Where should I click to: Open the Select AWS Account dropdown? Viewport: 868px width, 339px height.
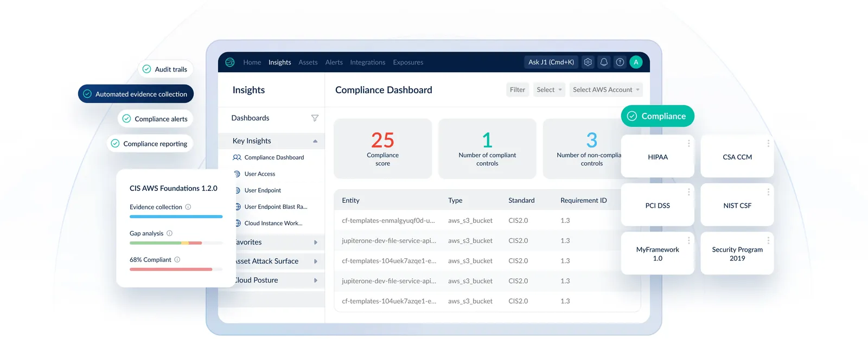pos(606,89)
